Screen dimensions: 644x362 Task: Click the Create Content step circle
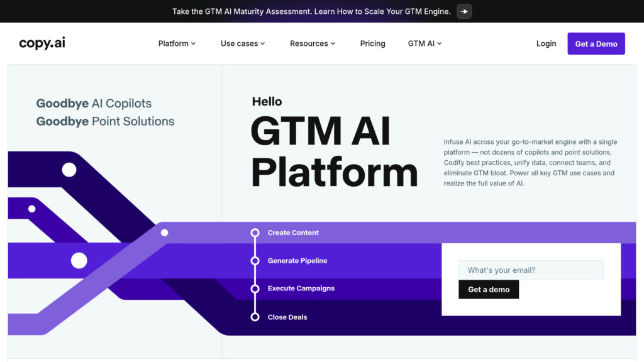coord(255,233)
